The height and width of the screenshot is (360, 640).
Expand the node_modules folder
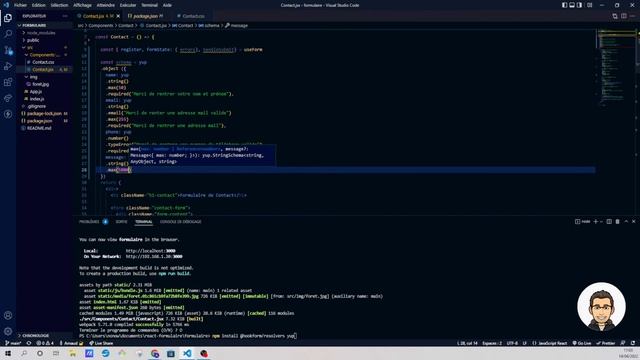click(45, 33)
